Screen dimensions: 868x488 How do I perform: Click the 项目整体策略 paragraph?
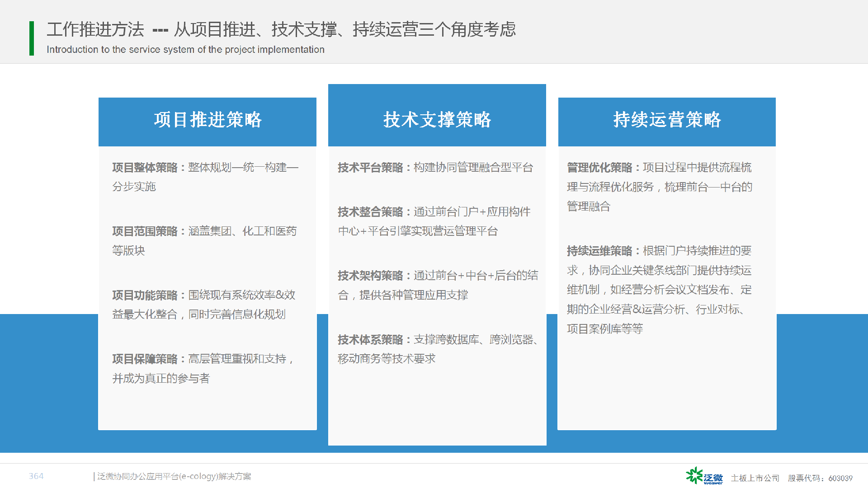[x=205, y=177]
